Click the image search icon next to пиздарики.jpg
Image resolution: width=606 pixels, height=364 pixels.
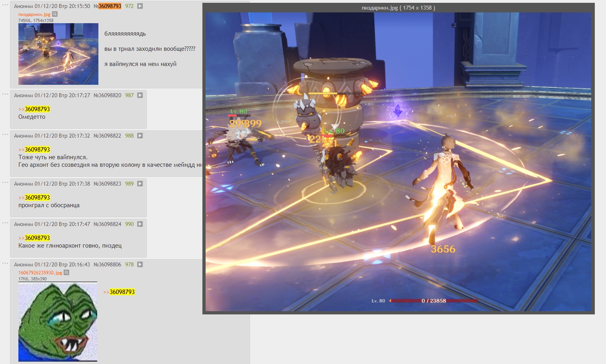[x=55, y=14]
